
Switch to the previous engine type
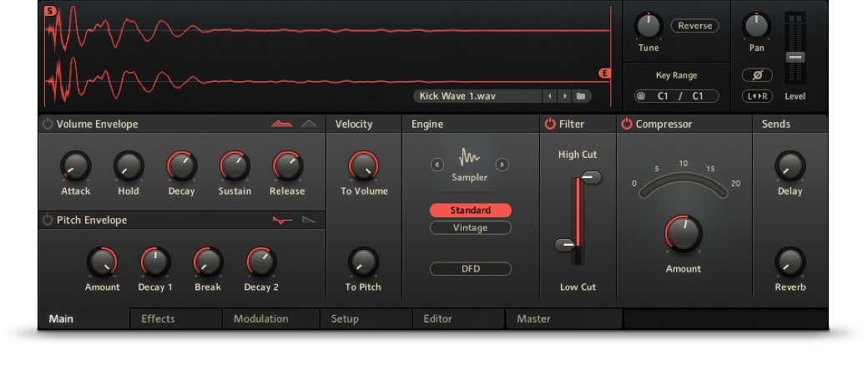pyautogui.click(x=437, y=165)
